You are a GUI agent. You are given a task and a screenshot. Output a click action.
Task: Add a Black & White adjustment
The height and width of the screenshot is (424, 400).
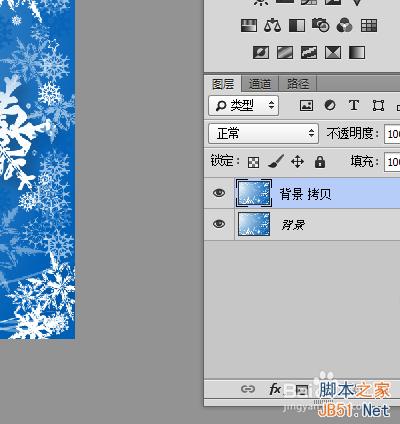point(297,26)
